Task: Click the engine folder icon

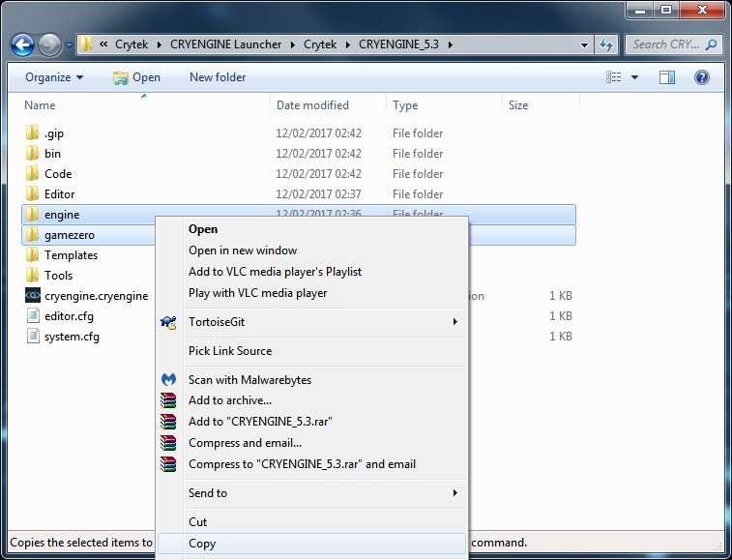Action: tap(32, 215)
